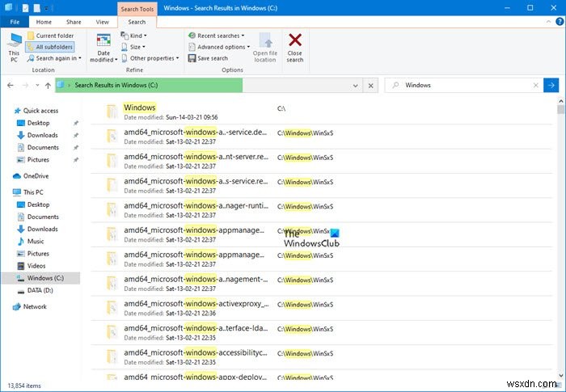Open Pictures under Quick access
Screen dimensions: 566x392
tap(33, 160)
